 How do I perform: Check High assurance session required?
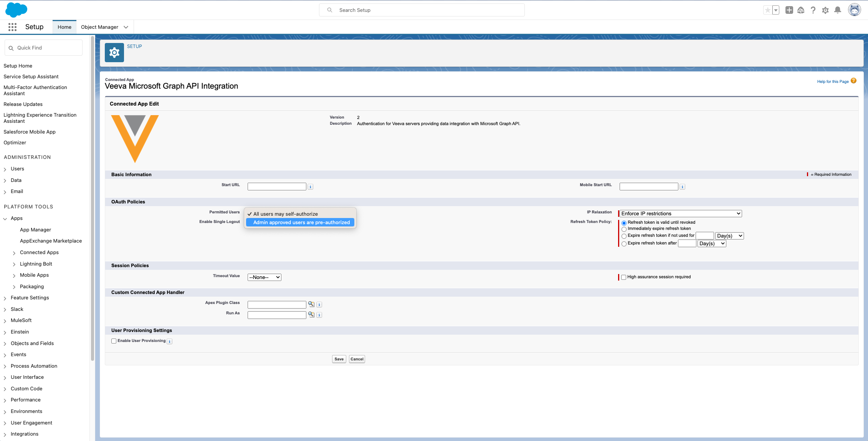click(x=624, y=277)
